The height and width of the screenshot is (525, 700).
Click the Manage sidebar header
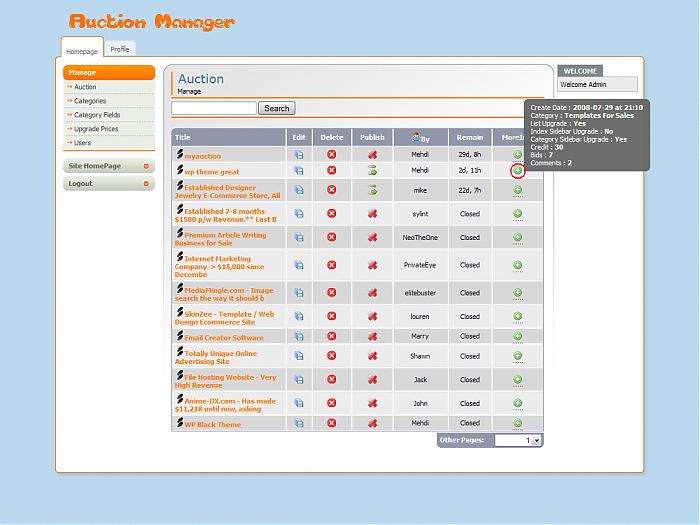(x=109, y=72)
